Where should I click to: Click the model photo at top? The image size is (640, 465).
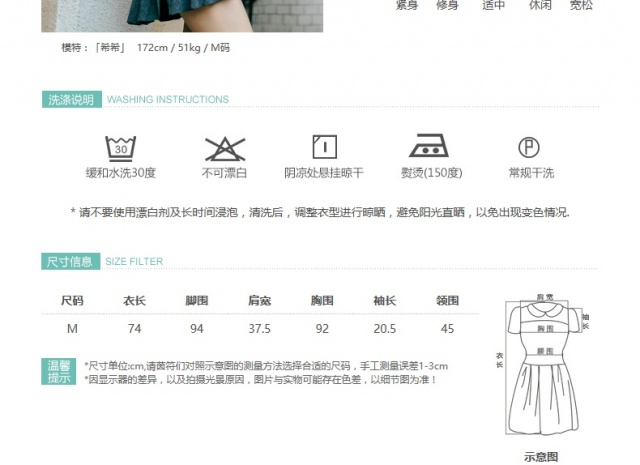182,16
